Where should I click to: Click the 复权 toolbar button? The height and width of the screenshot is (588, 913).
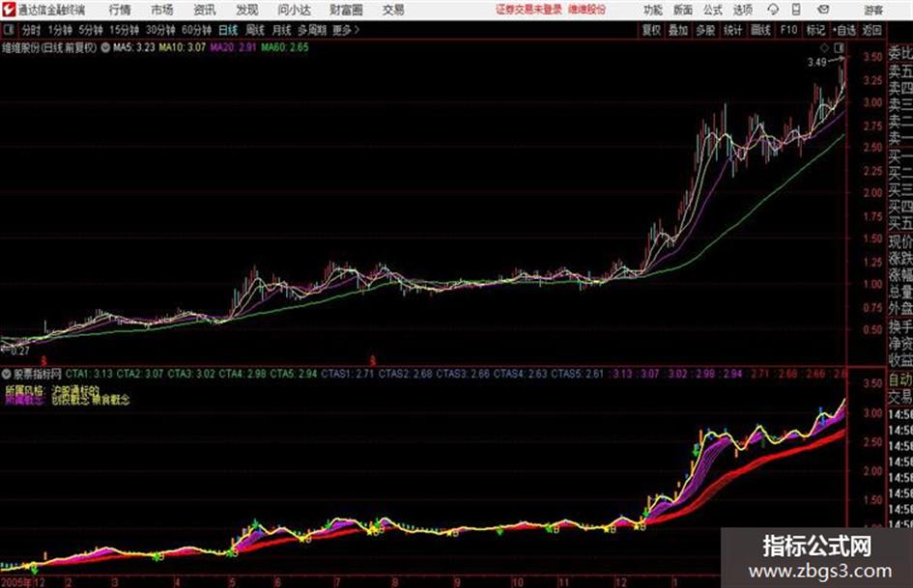(x=651, y=30)
